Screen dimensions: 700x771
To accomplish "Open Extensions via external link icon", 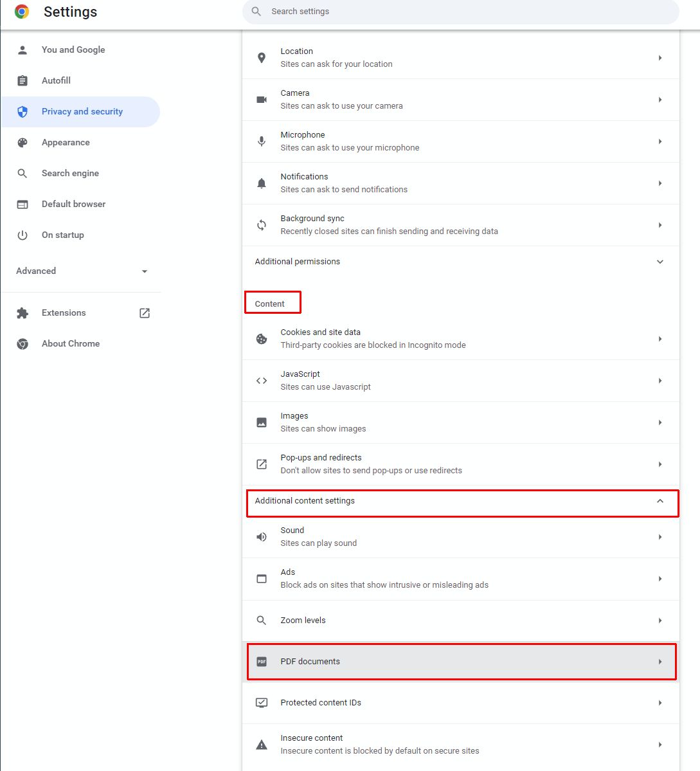I will (x=145, y=313).
